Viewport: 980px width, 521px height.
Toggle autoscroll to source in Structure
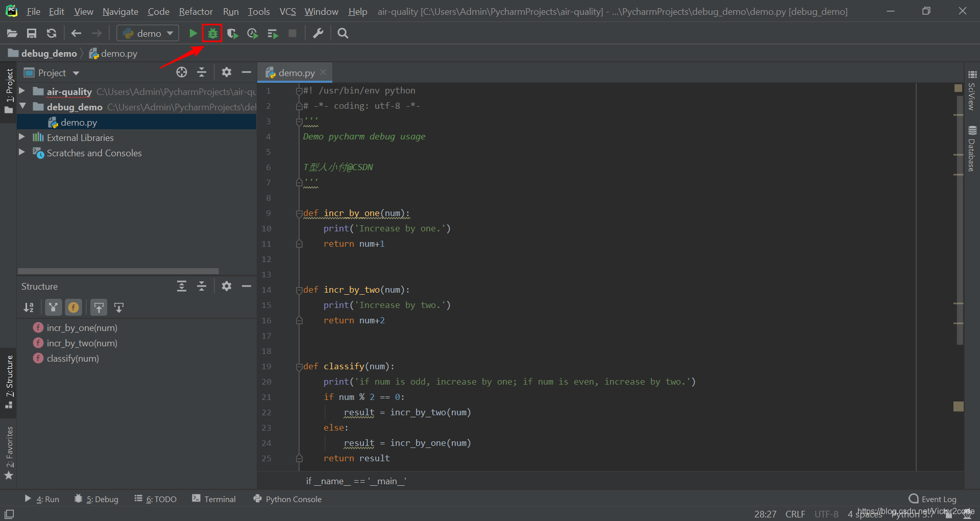[x=99, y=307]
